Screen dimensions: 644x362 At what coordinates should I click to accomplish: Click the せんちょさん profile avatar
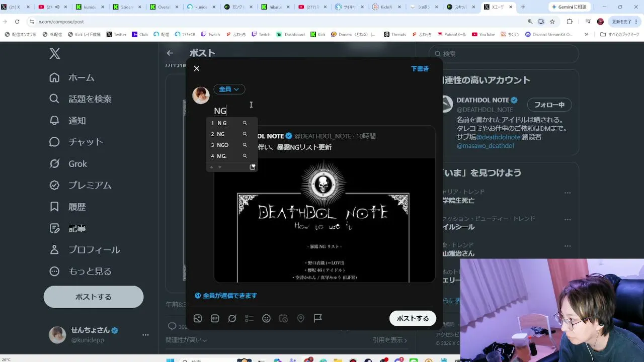click(x=57, y=335)
